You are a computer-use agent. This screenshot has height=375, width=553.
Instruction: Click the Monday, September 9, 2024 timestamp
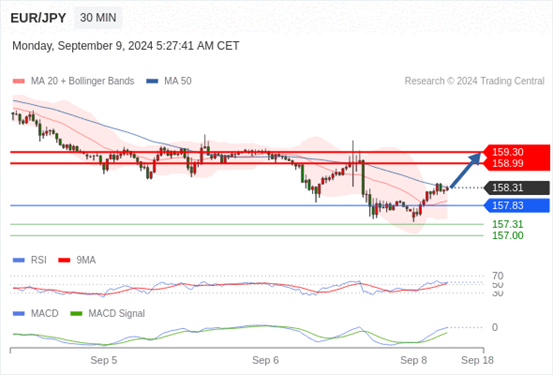tap(126, 46)
